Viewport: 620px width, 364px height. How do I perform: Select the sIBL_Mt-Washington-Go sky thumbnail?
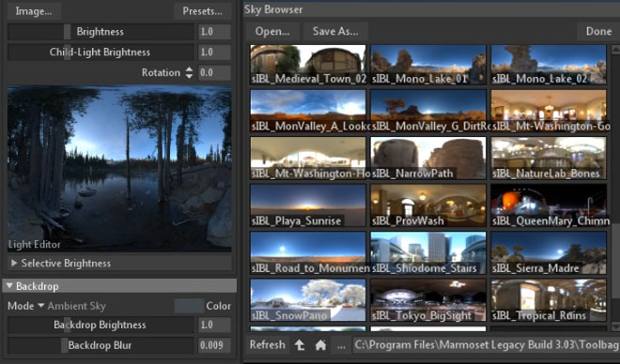coord(549,111)
